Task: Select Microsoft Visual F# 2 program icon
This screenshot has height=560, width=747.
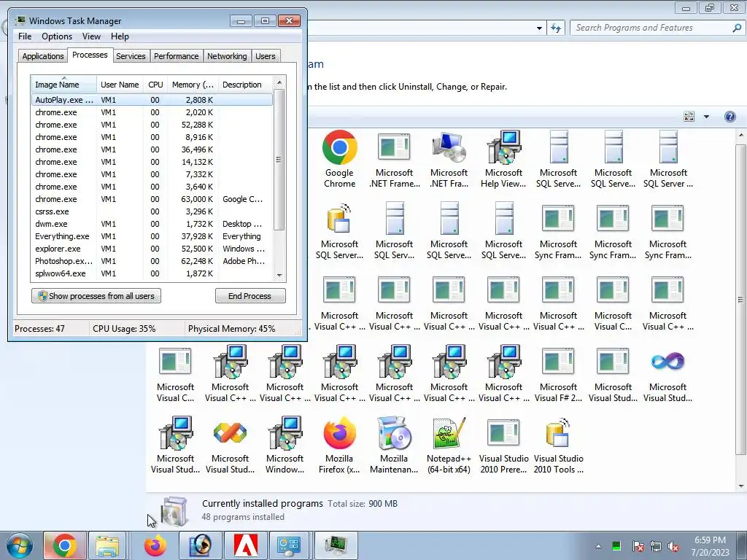Action: coord(558,374)
